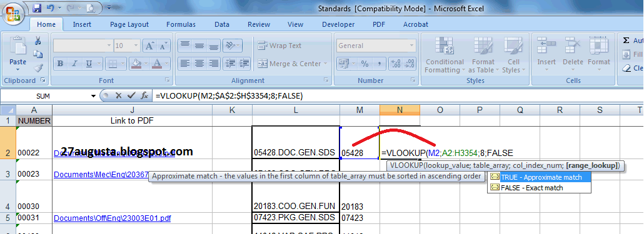Toggle Wrap Text option
Screen dimensions: 644x234
click(x=279, y=46)
